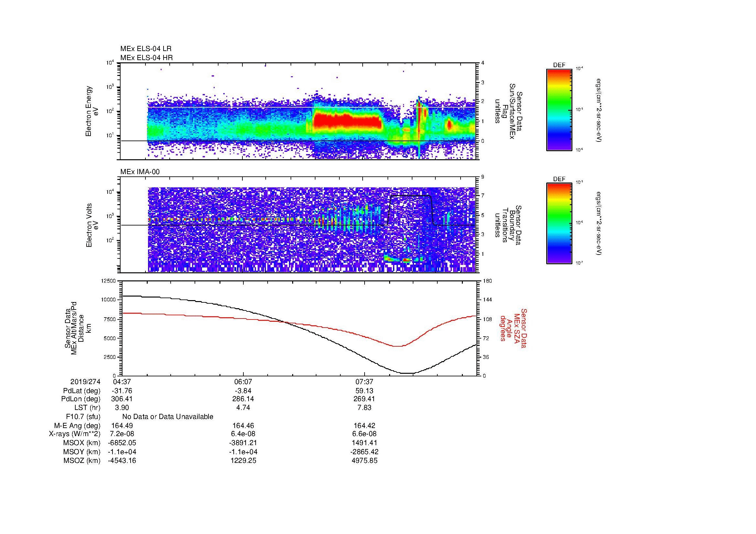
Task: Click the PdLat value '-31.76'
Action: (122, 391)
